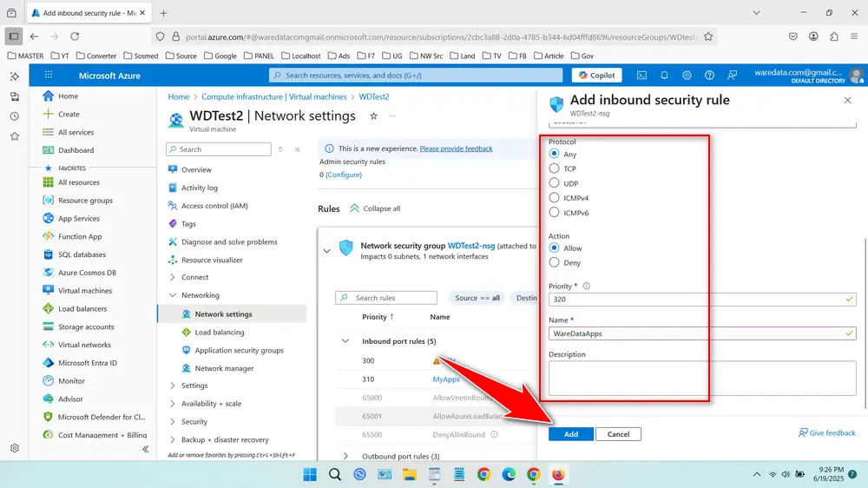
Task: Open Firefox from the Windows taskbar
Action: [x=558, y=475]
